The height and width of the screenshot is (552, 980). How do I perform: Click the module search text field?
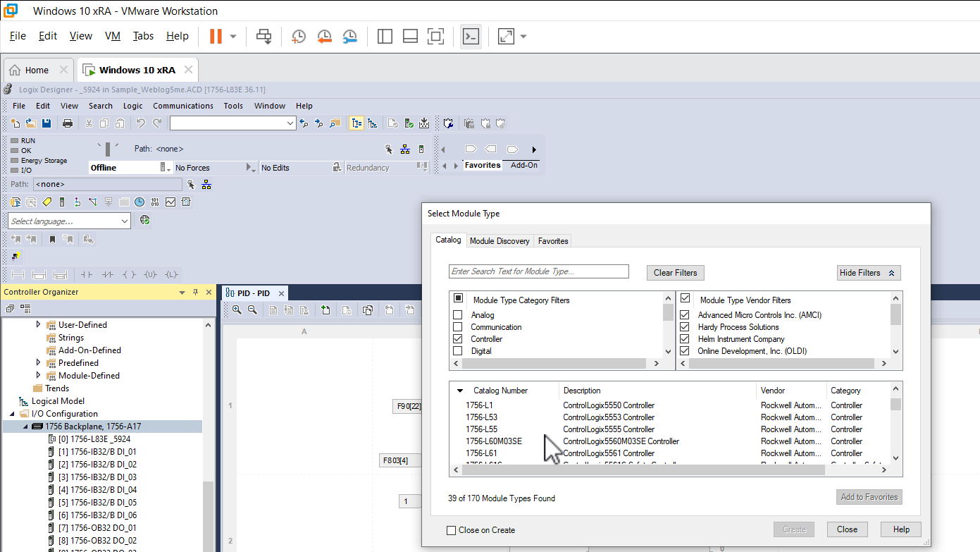pyautogui.click(x=538, y=271)
